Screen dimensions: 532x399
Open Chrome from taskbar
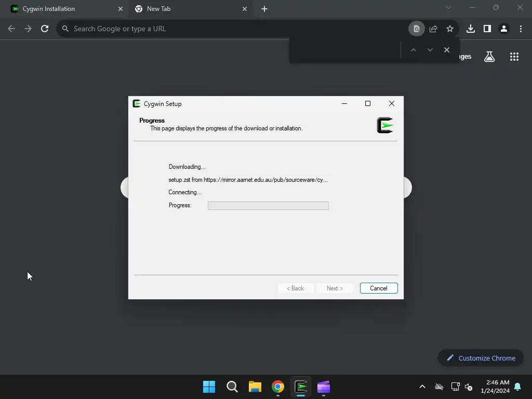[278, 387]
